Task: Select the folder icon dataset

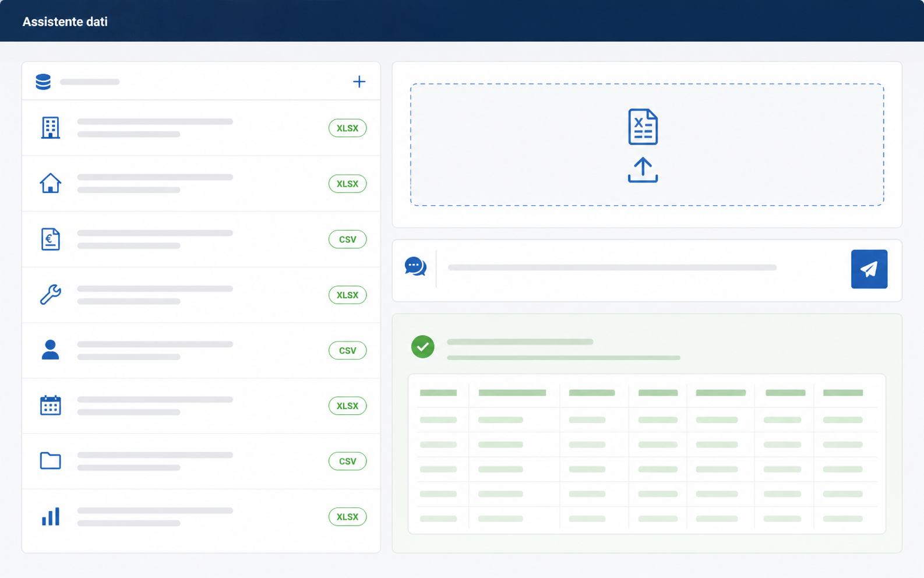Action: point(201,461)
